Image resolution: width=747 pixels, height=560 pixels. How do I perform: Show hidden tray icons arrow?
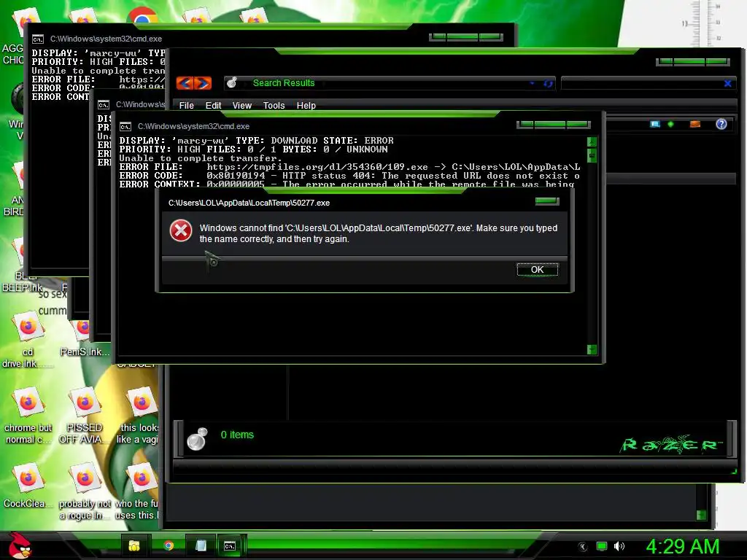click(x=582, y=547)
